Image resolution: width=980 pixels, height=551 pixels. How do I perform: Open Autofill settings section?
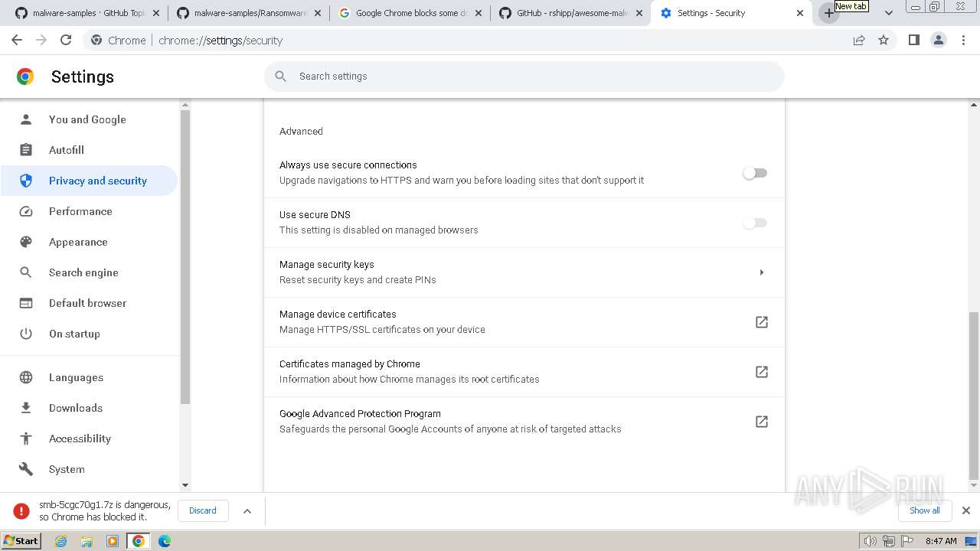pos(89,150)
